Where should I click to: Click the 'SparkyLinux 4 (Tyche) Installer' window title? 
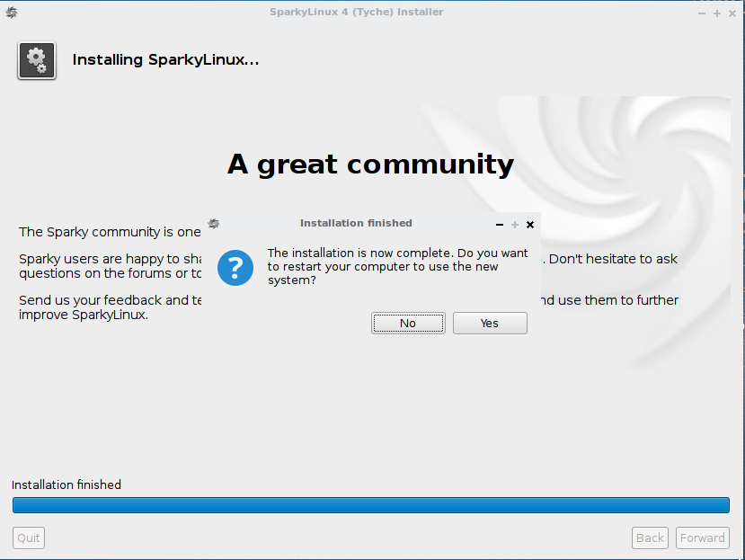357,12
